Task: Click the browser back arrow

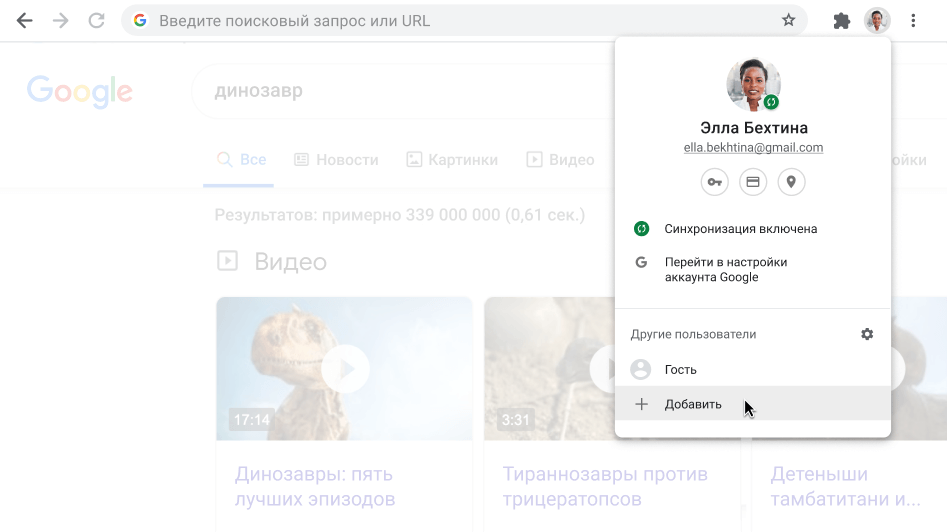Action: (24, 20)
